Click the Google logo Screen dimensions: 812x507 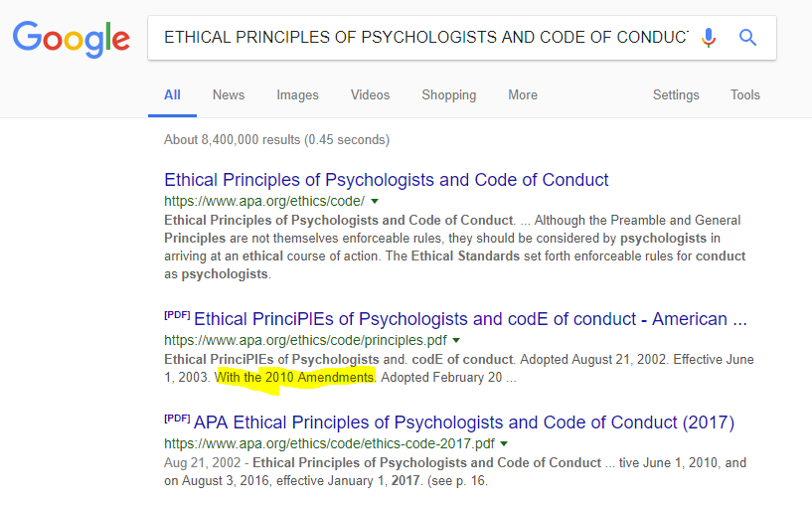click(x=72, y=40)
